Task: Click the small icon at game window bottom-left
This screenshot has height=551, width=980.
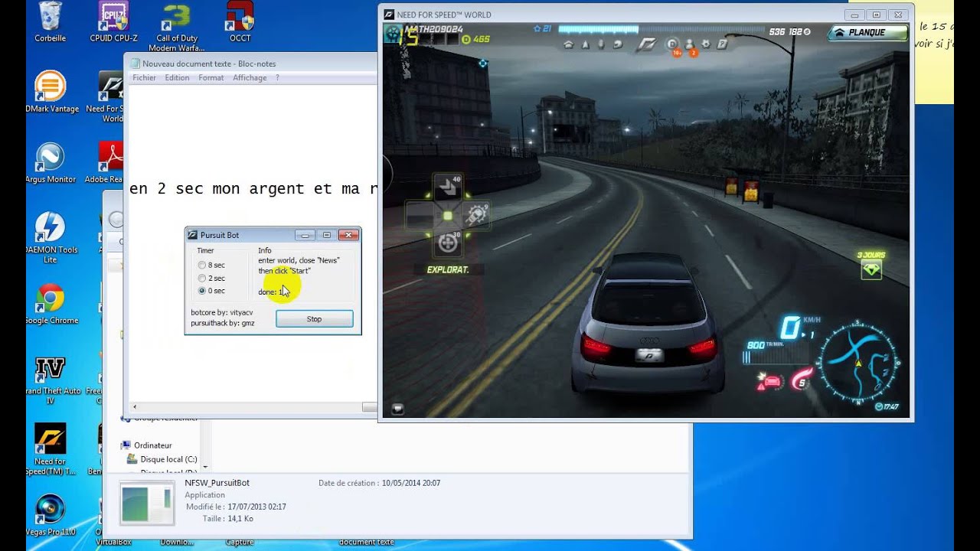Action: pyautogui.click(x=397, y=410)
